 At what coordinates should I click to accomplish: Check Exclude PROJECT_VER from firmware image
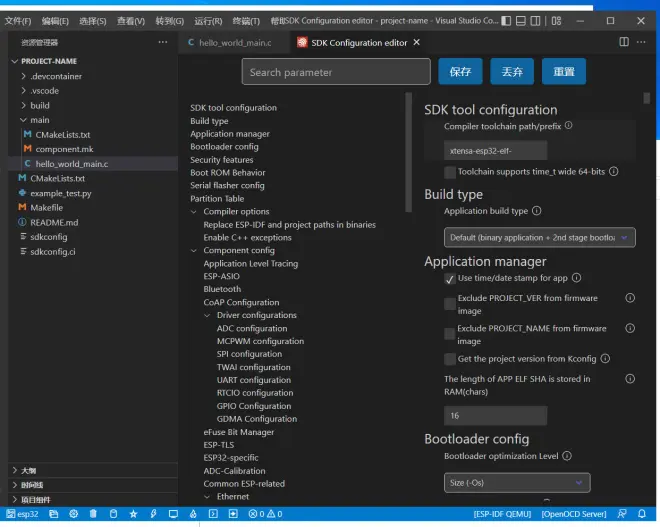click(450, 303)
